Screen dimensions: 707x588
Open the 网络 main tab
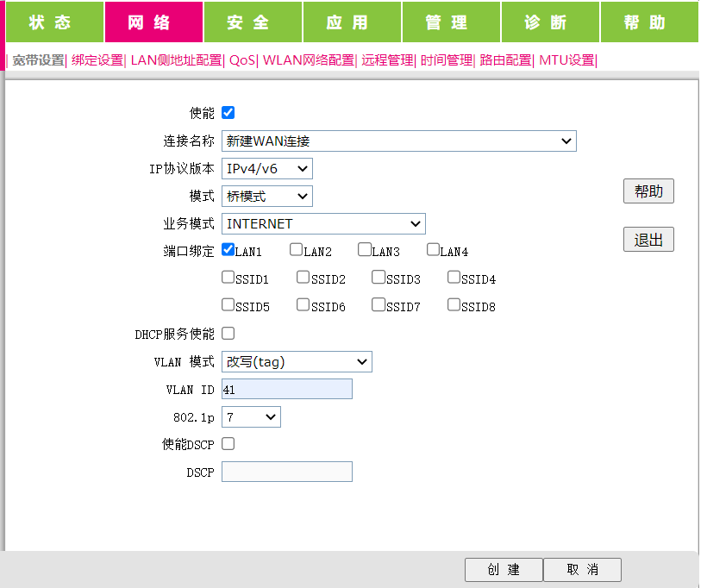click(153, 22)
